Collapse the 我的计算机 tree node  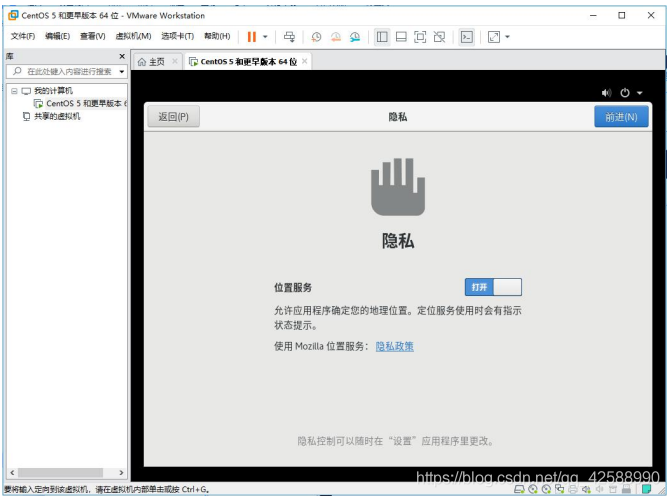click(14, 91)
